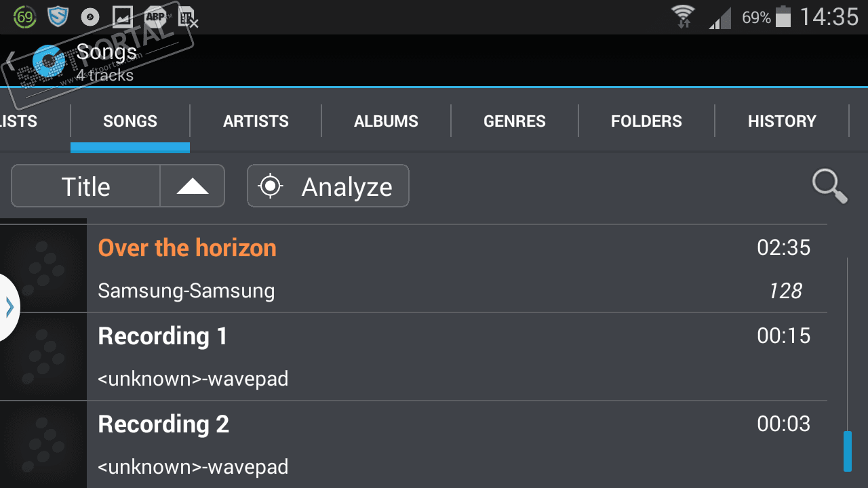Tap the search magnifier icon

(x=829, y=186)
